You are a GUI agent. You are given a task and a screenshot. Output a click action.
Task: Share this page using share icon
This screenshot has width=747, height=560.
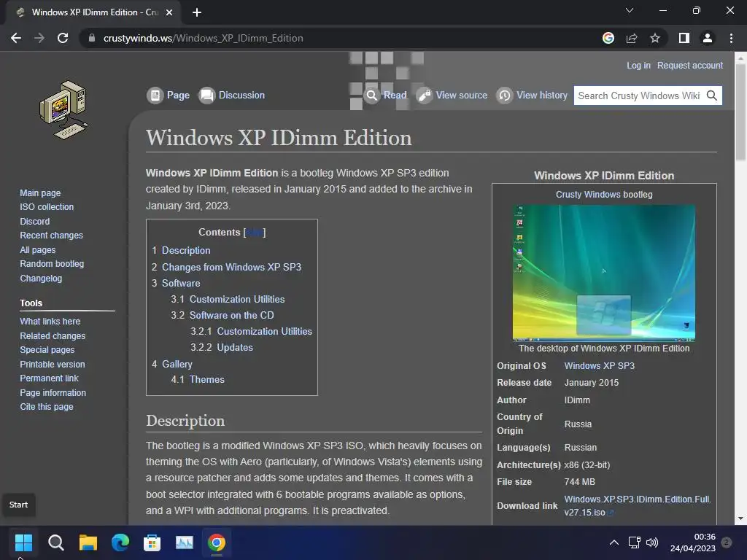pos(632,38)
